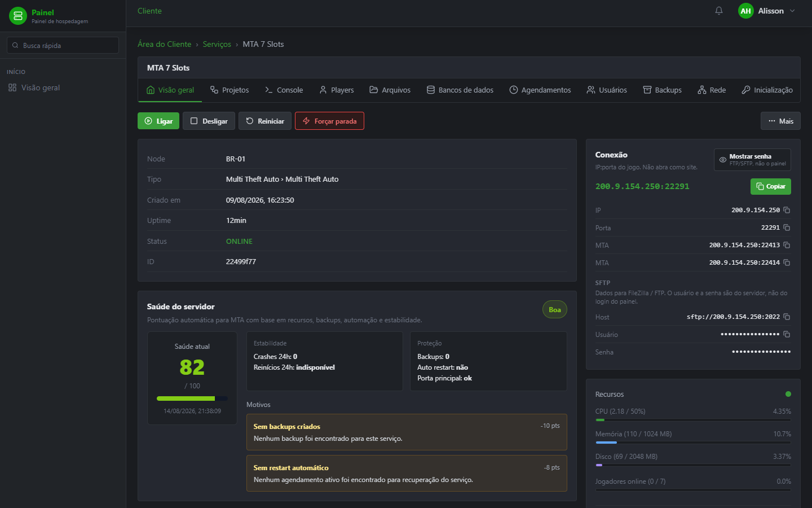Open the Agendamentos tab

click(x=540, y=90)
